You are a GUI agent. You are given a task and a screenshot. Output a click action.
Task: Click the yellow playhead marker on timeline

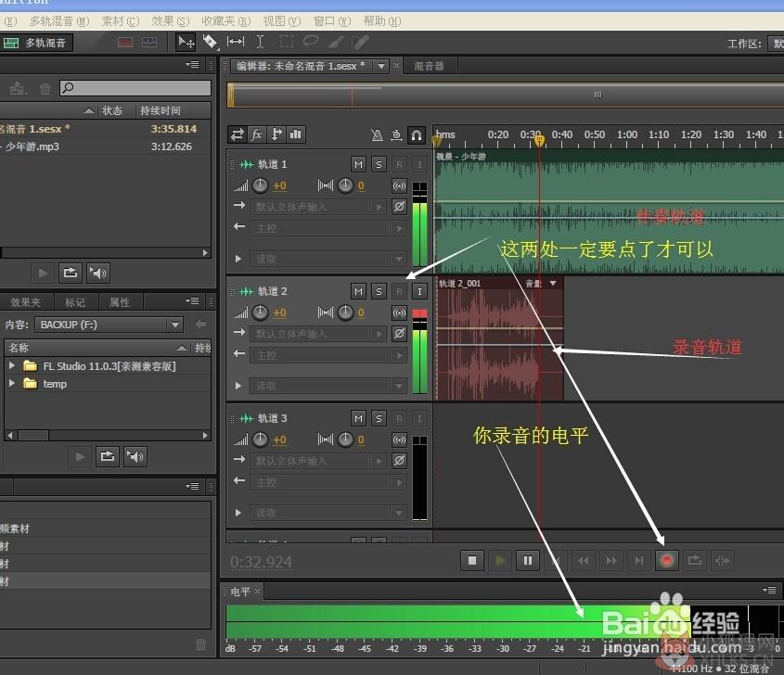pos(539,141)
